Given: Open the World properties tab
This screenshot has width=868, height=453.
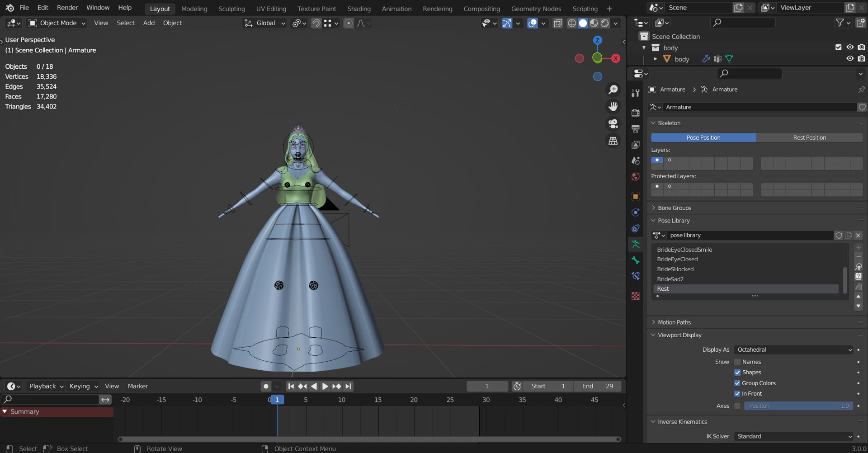Looking at the screenshot, I should 636,177.
